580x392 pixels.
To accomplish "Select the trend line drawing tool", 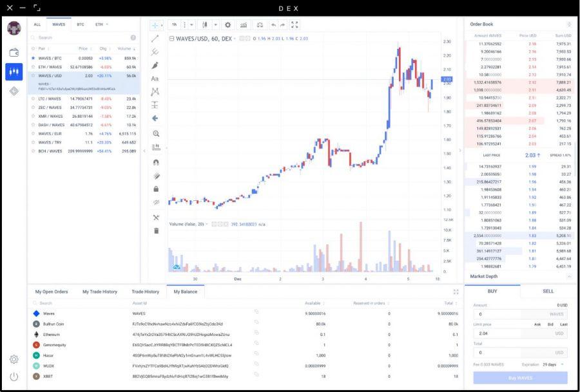I will point(155,38).
